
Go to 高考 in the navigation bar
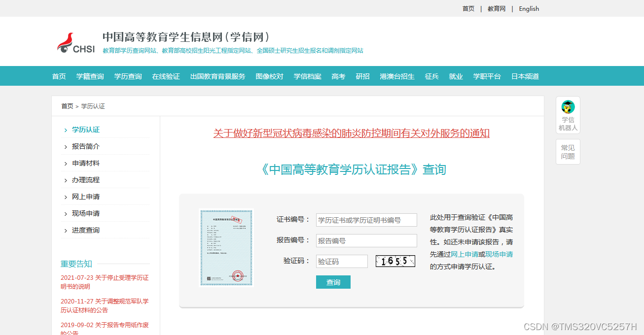pyautogui.click(x=339, y=76)
